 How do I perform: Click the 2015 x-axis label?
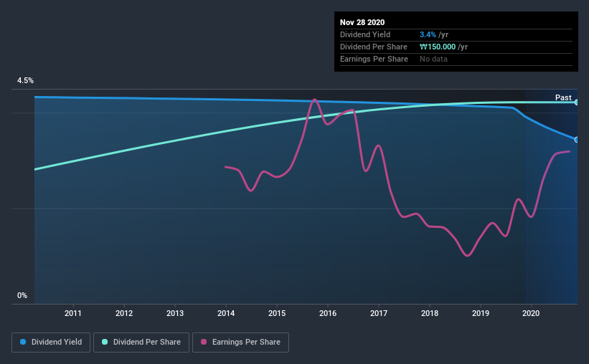click(277, 313)
